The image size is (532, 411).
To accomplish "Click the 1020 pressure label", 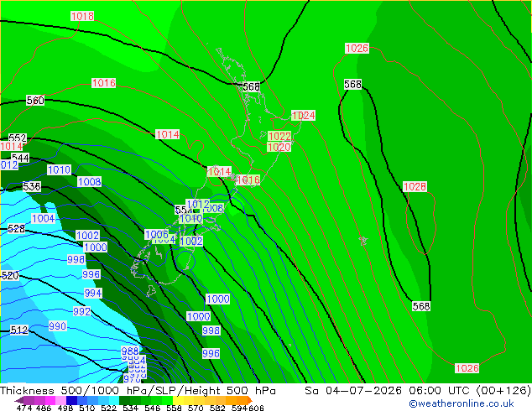I will click(x=279, y=147).
